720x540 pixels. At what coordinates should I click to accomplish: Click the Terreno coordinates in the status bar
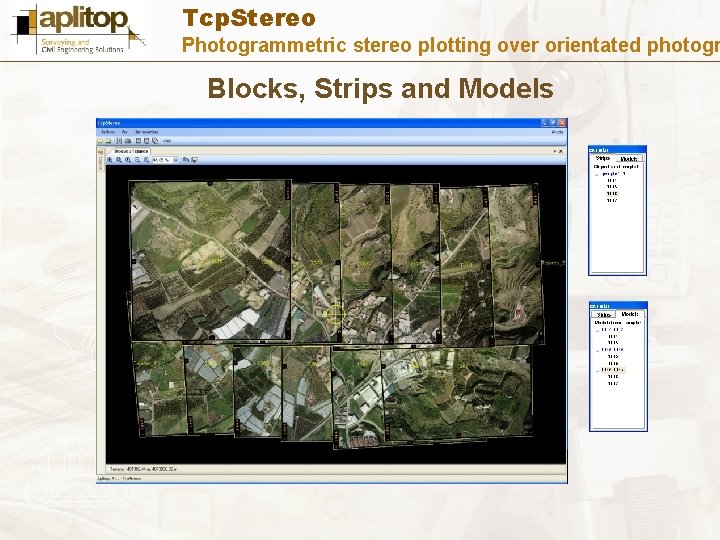click(144, 469)
